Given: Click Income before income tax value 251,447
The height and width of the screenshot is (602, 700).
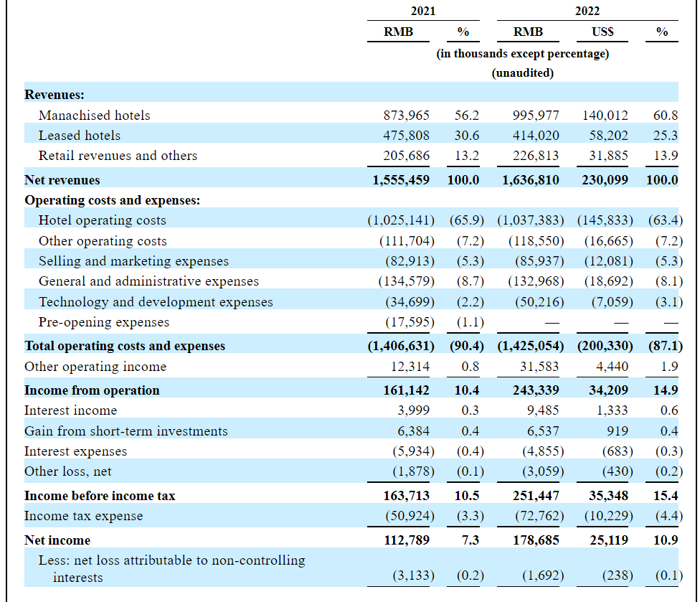Looking at the screenshot, I should coord(536,496).
